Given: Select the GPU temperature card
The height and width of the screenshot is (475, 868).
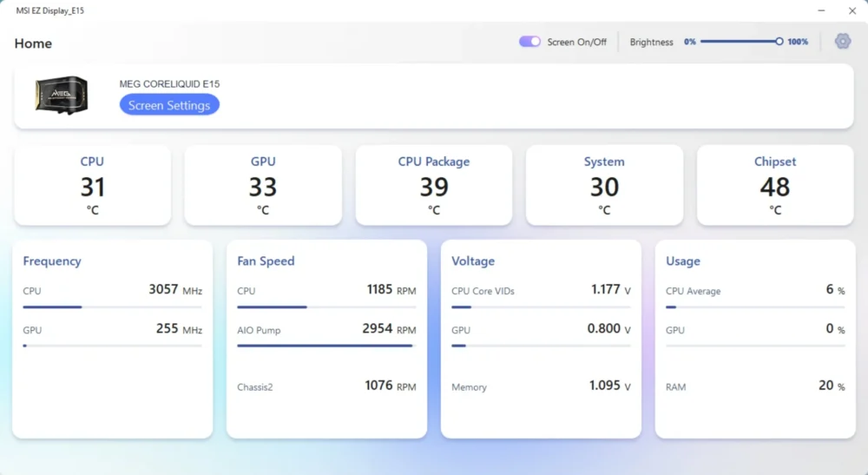Looking at the screenshot, I should coord(263,185).
